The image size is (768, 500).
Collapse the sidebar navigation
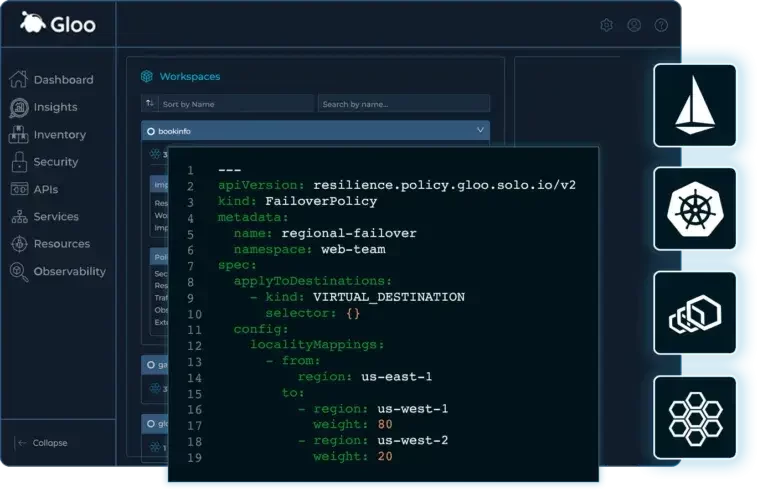(43, 443)
